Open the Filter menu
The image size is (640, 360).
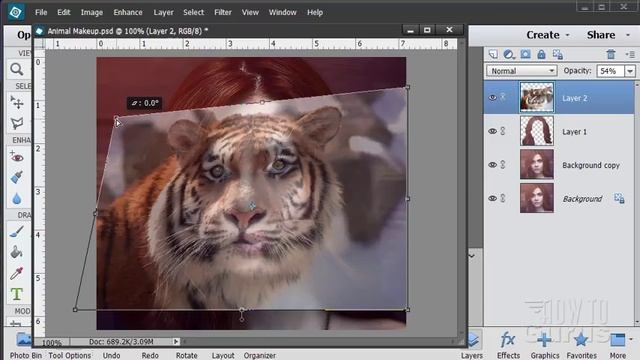pos(223,12)
